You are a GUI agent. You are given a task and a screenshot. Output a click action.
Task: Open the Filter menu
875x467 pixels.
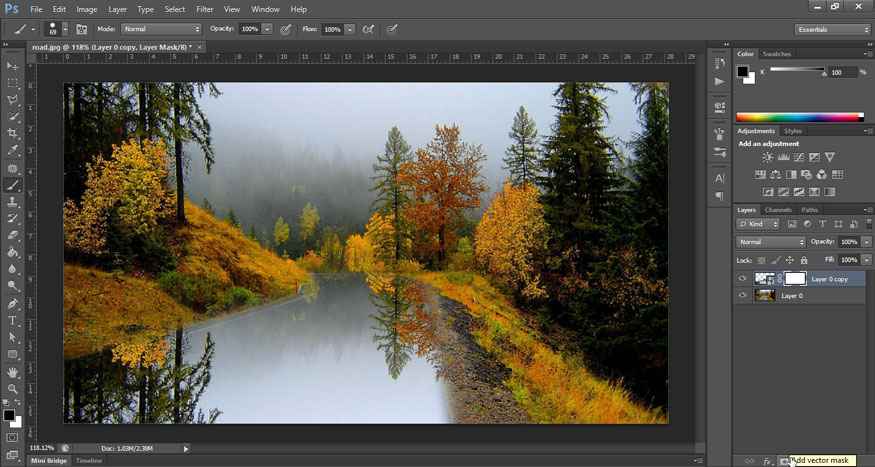(204, 9)
